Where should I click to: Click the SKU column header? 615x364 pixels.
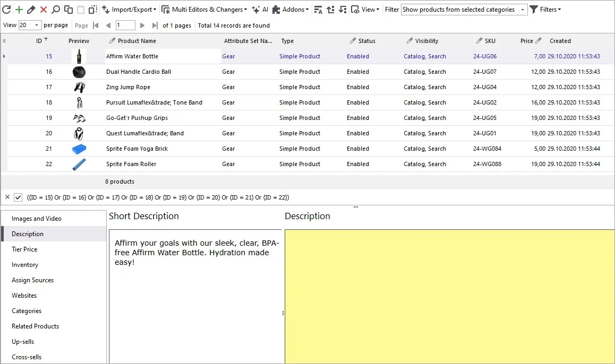[490, 41]
